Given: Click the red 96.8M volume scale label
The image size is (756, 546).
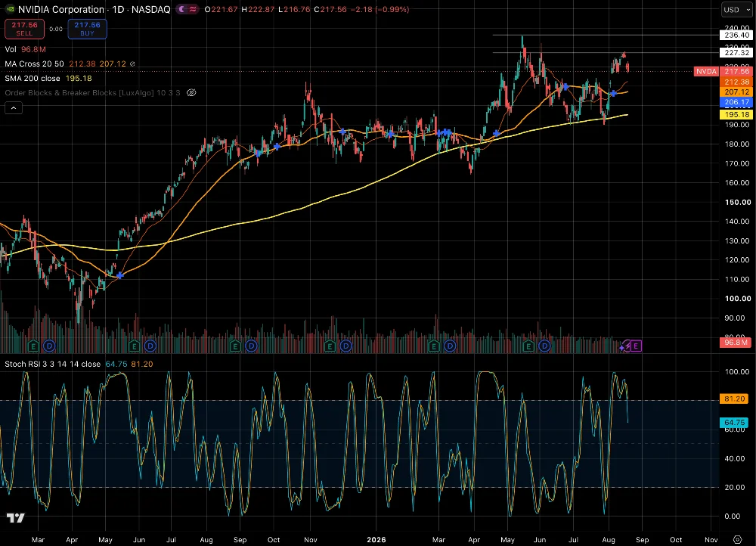Looking at the screenshot, I should coord(736,342).
